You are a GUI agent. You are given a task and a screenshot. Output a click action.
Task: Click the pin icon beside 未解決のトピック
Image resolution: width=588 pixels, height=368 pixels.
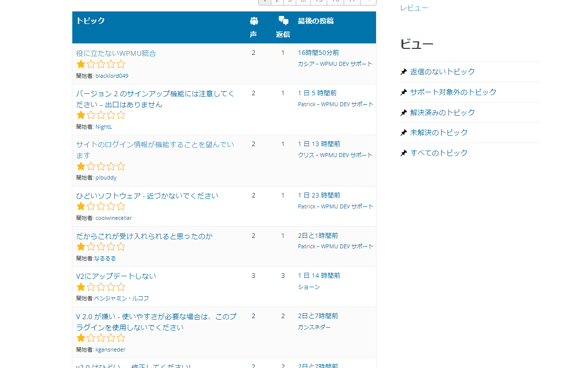[403, 133]
